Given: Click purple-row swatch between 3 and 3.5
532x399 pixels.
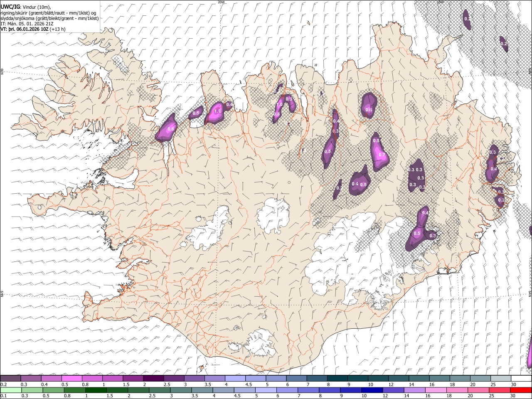Looking at the screenshot, I should (x=194, y=379).
